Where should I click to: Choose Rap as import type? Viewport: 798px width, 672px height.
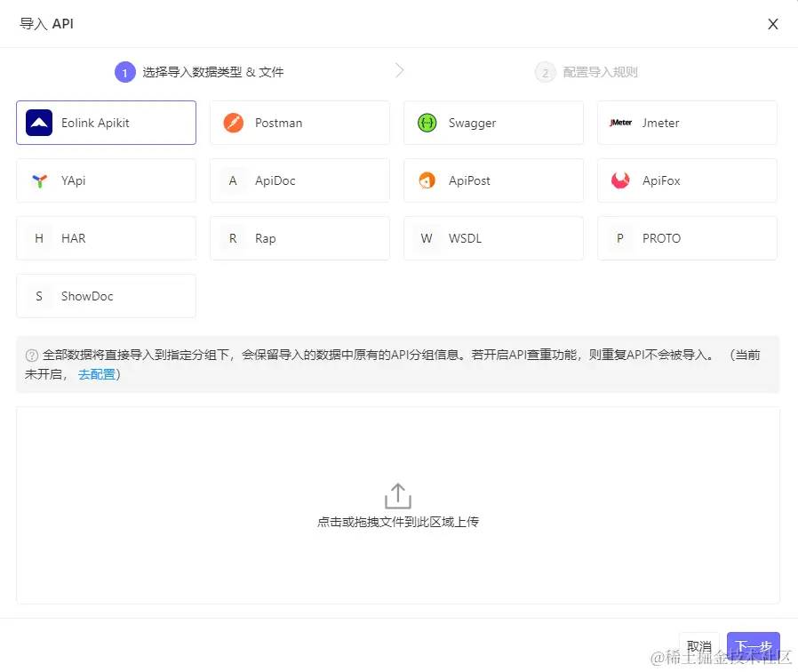coord(299,238)
